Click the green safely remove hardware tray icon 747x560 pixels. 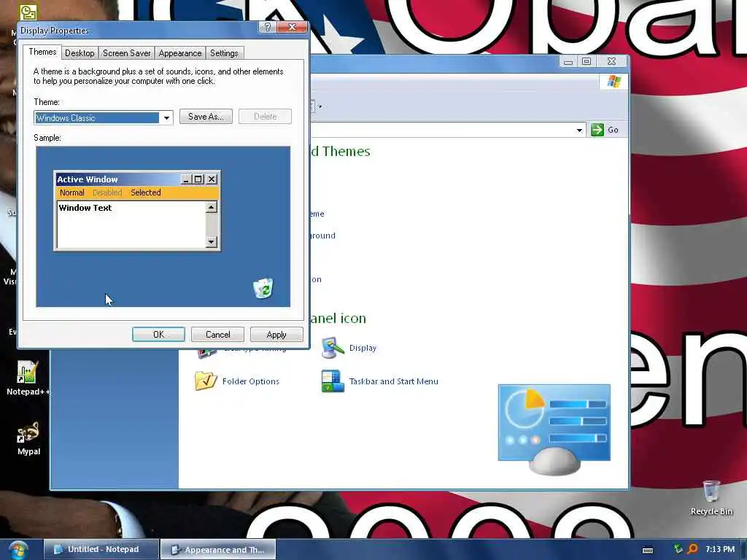point(678,549)
